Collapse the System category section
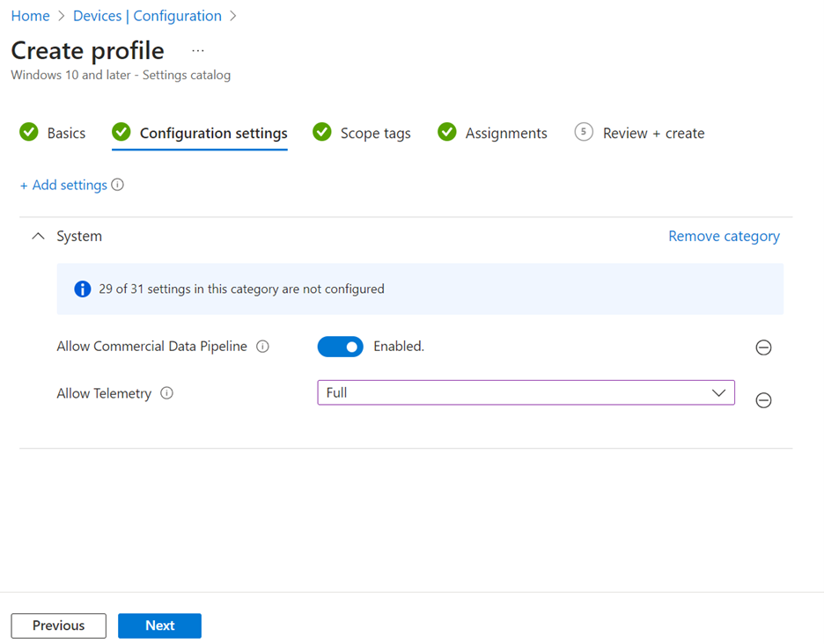This screenshot has width=824, height=644. click(x=38, y=237)
